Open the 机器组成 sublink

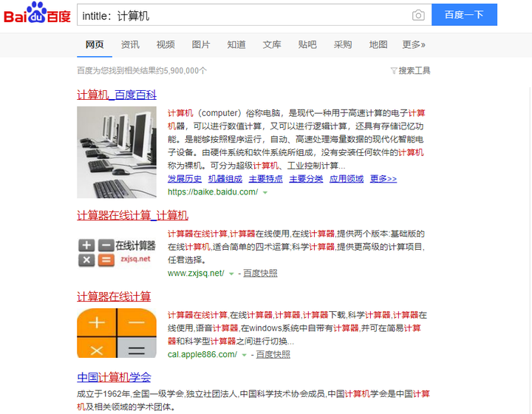(x=225, y=179)
